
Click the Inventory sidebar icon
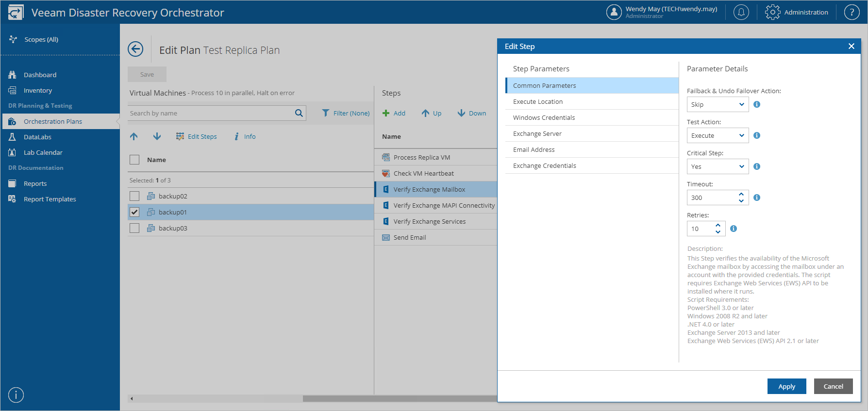[x=13, y=90]
